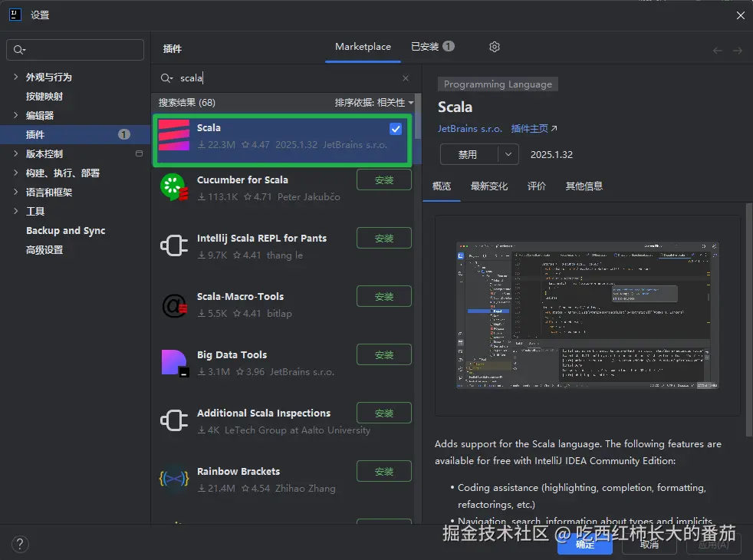Open plugin settings gear menu
753x560 pixels.
click(x=494, y=47)
